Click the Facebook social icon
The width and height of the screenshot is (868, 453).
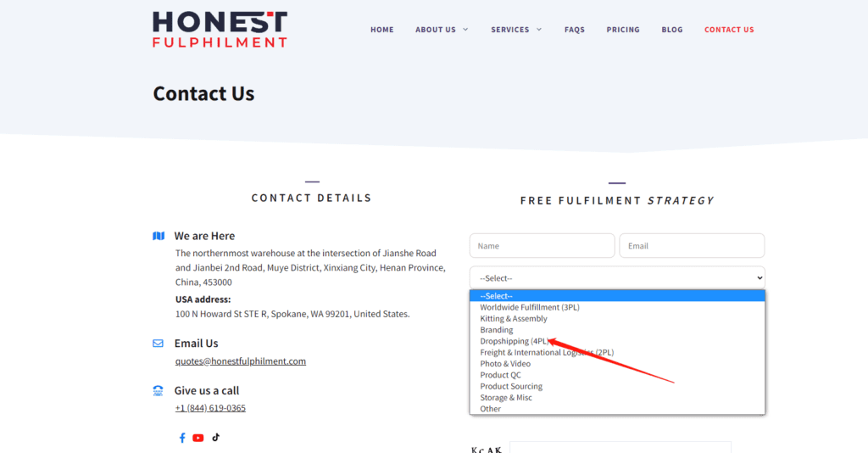coord(182,438)
